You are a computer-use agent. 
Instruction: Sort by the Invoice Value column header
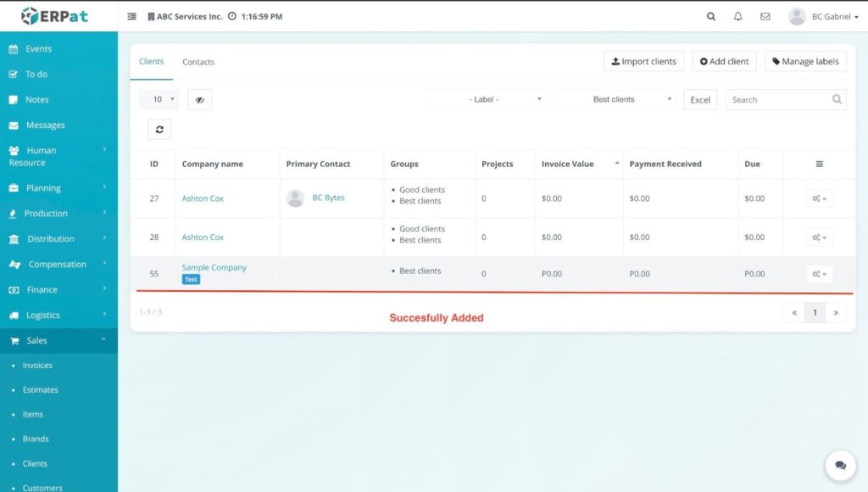point(568,164)
